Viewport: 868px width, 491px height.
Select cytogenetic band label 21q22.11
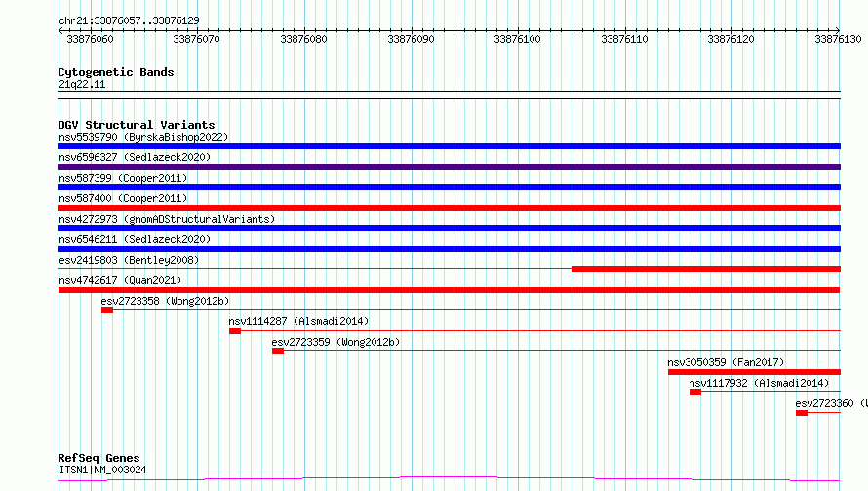pyautogui.click(x=82, y=84)
